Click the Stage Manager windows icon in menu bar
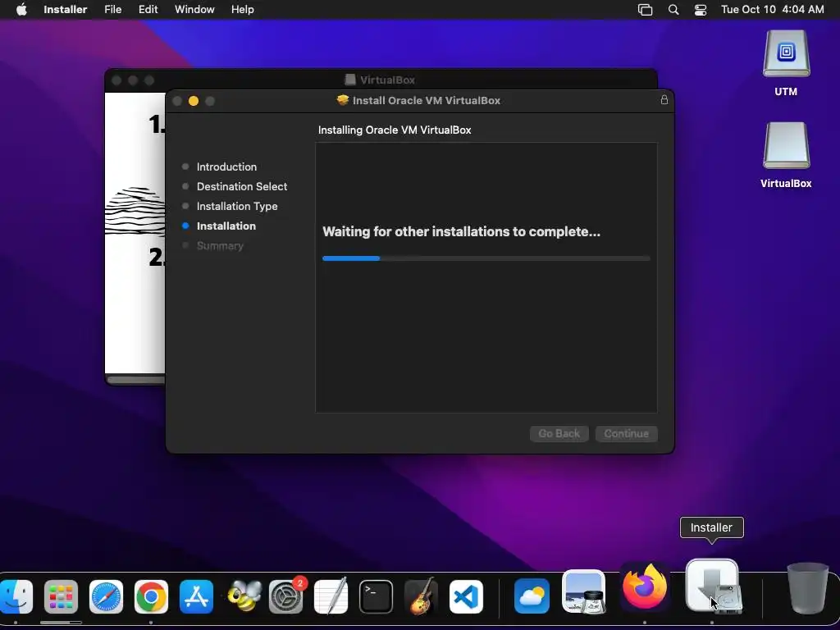The height and width of the screenshot is (630, 840). pyautogui.click(x=645, y=10)
